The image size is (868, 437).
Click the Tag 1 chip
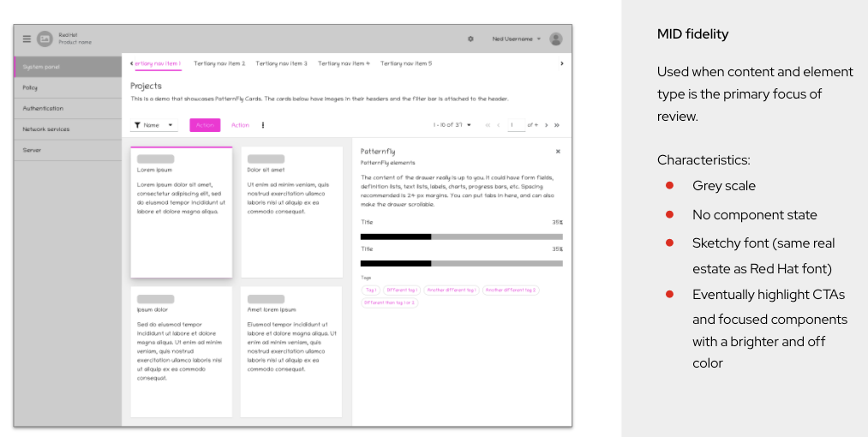point(371,290)
